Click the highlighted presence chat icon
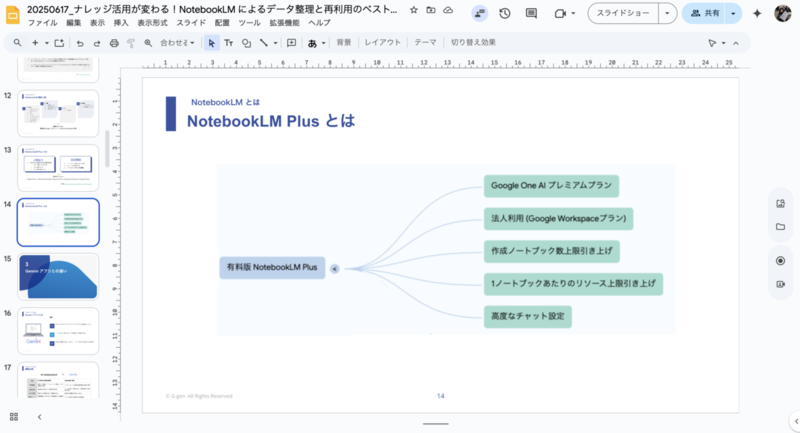 coord(479,14)
